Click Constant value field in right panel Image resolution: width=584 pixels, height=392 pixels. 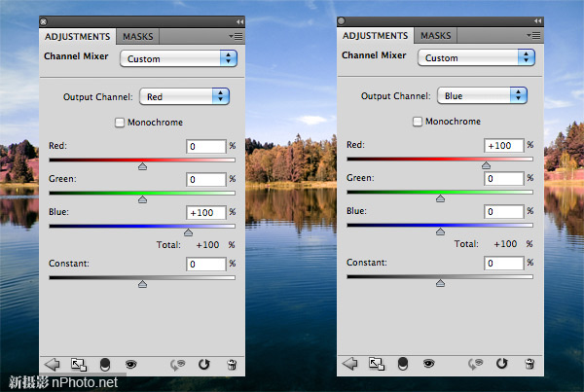click(504, 263)
